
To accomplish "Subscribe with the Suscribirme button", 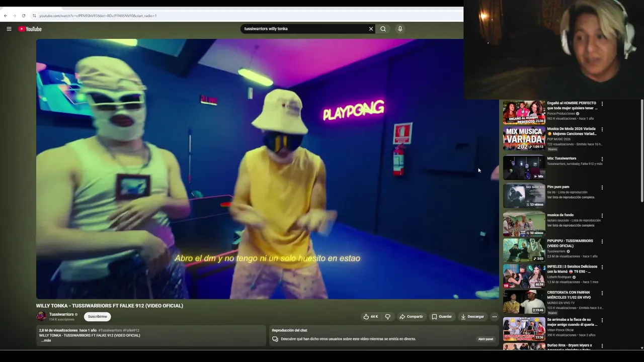I will [x=97, y=317].
